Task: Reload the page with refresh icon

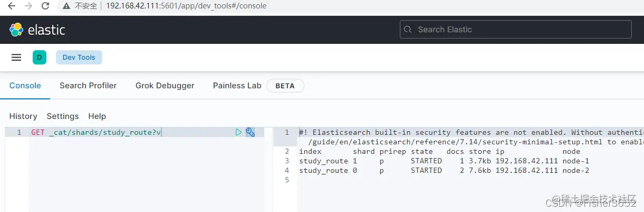Action: 45,6
